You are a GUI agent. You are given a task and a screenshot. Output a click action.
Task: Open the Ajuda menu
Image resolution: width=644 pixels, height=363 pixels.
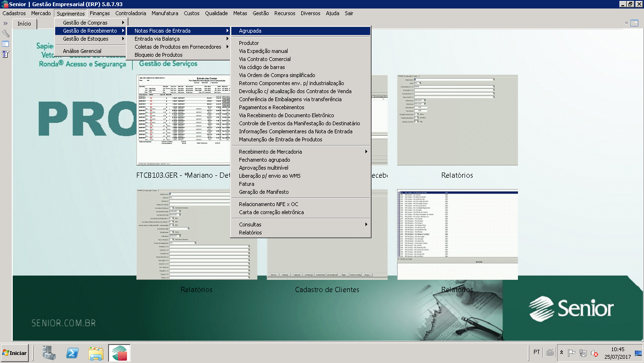332,13
